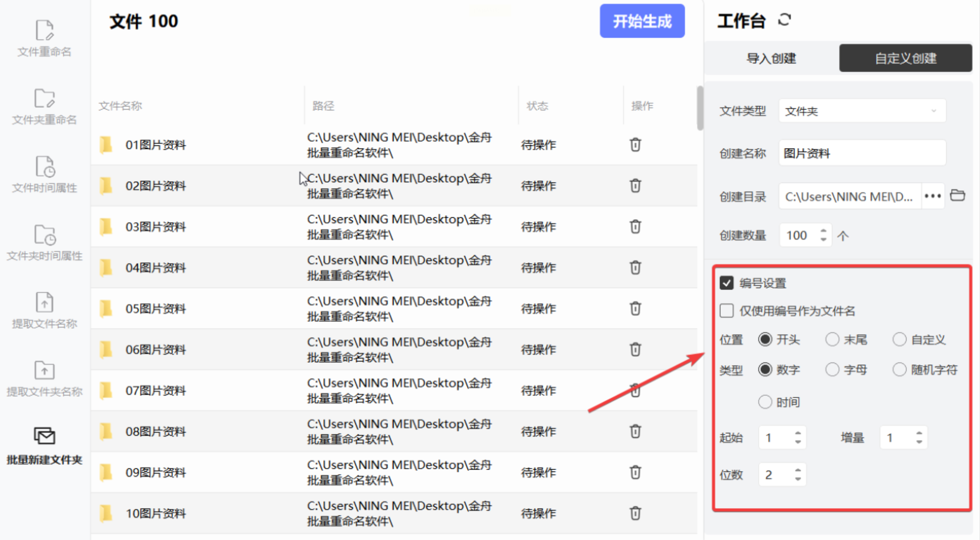Screen dimensions: 980x540
Task: Switch to the 自定义创建 tab
Action: tap(905, 58)
